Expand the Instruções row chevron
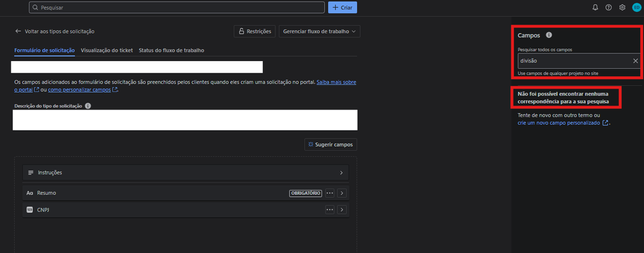644x253 pixels. [341, 173]
